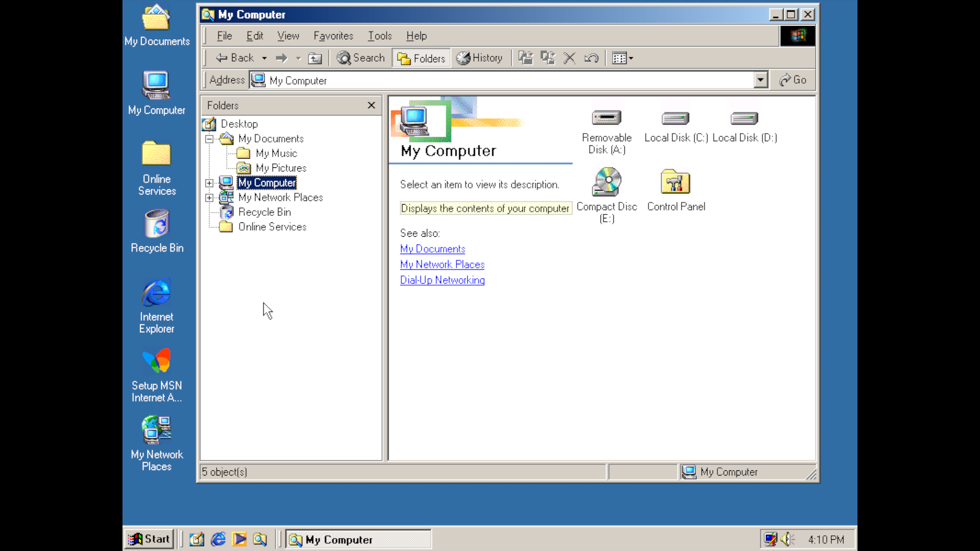Click the Undo toolbar icon
980x551 pixels.
pos(591,58)
